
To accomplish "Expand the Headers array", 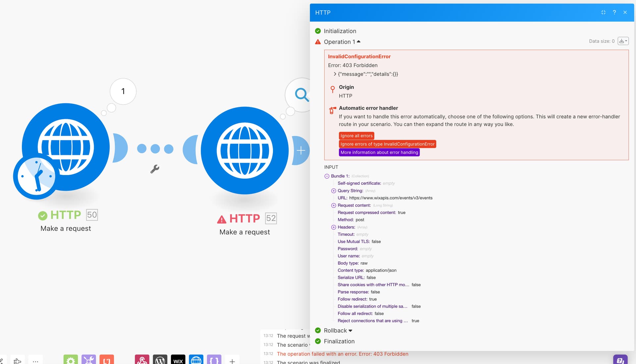I will (334, 227).
